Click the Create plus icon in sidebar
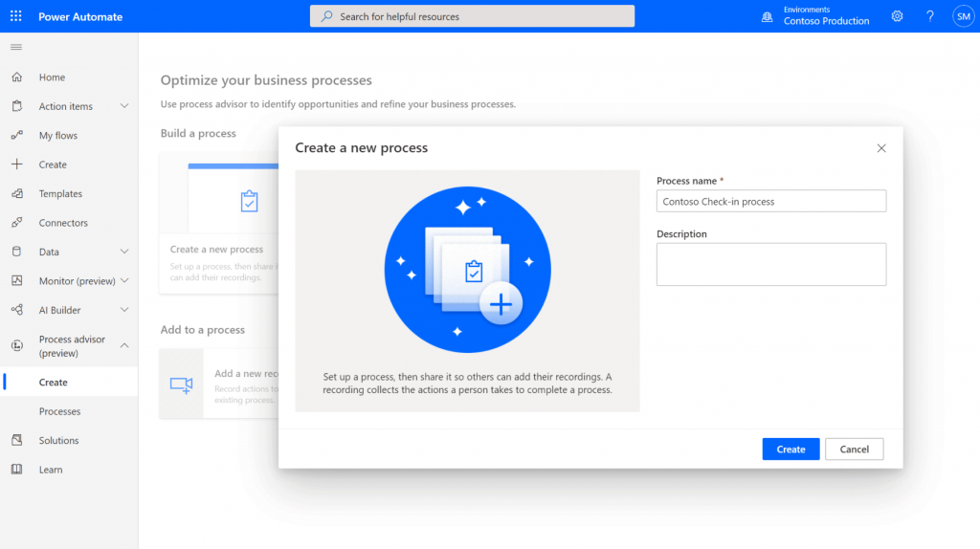The image size is (980, 549). 17,165
